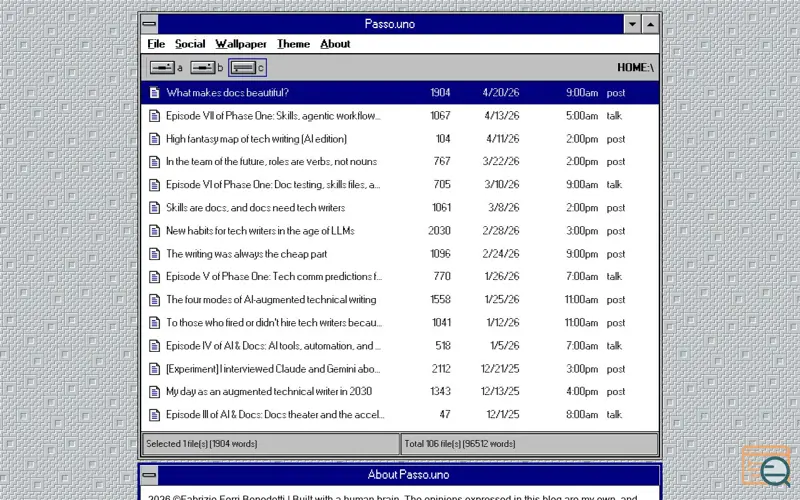
Task: Select 'Episode VII of Phase One: Skills, agentic workflow...' entry
Action: pos(273,116)
